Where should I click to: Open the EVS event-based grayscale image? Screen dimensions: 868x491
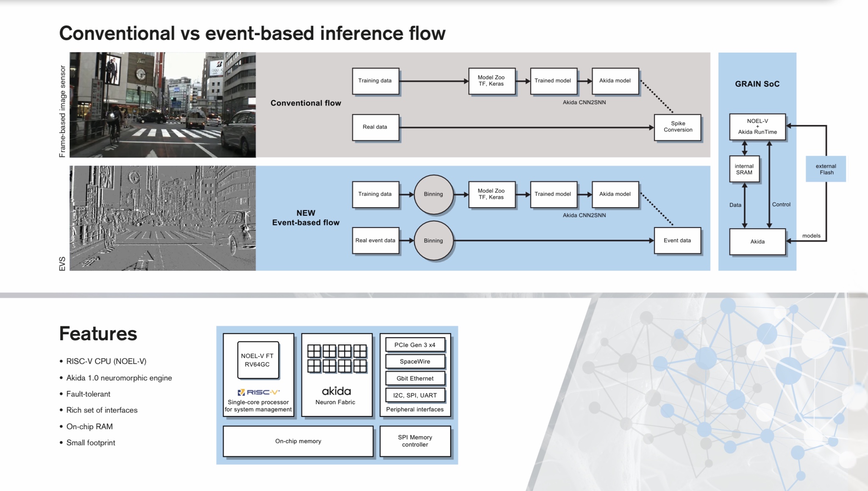[163, 218]
